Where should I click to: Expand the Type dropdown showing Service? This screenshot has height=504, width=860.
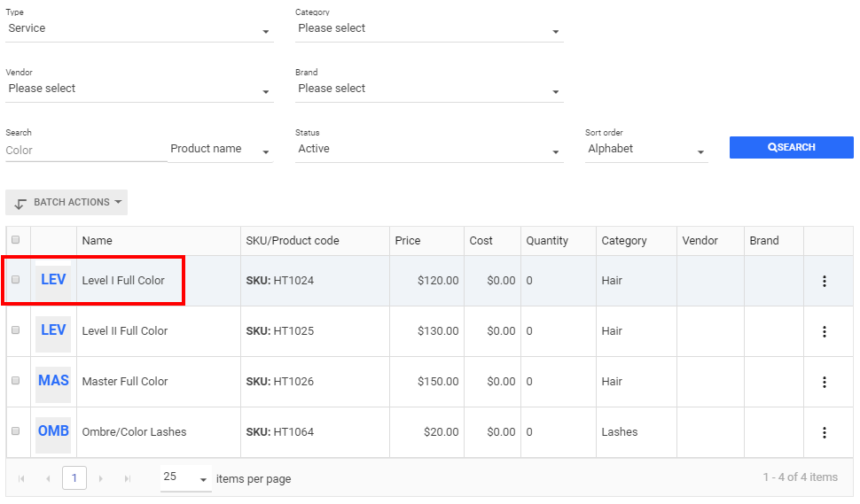tap(138, 29)
